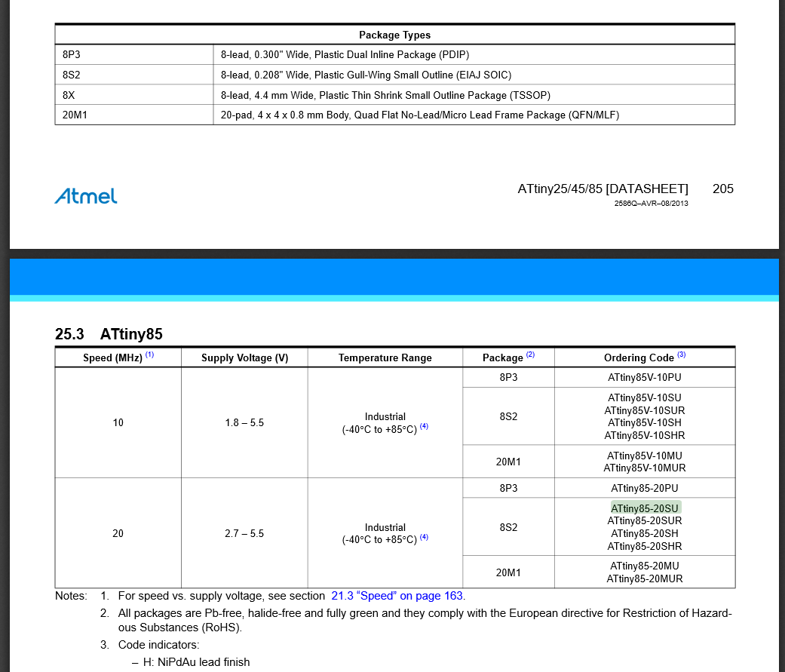The width and height of the screenshot is (785, 672).
Task: Click 8X in the Package Types table
Action: coord(69,95)
